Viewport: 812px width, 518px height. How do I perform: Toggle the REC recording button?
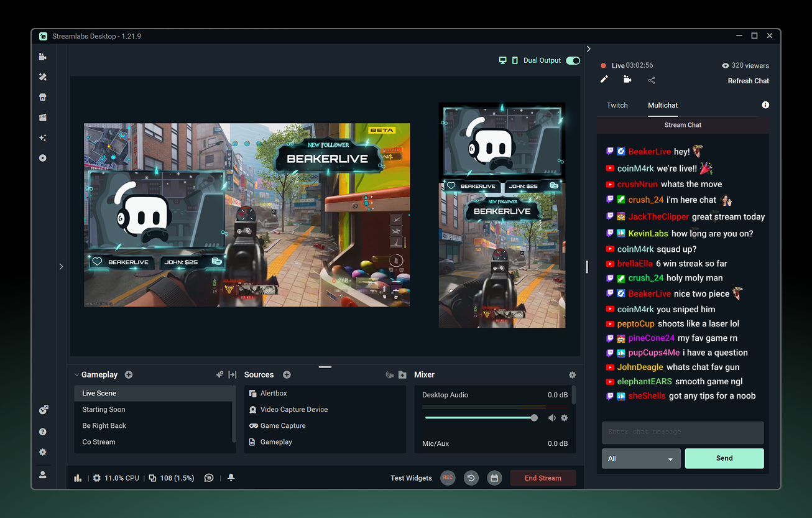point(448,478)
